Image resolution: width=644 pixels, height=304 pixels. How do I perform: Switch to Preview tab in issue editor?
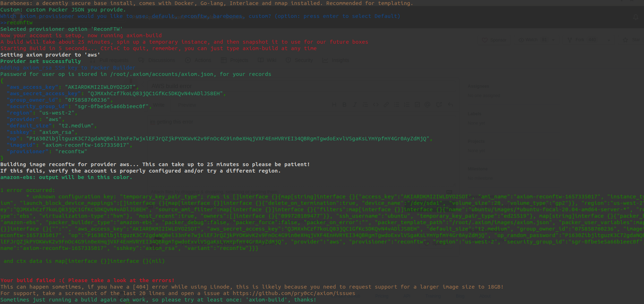tap(187, 105)
